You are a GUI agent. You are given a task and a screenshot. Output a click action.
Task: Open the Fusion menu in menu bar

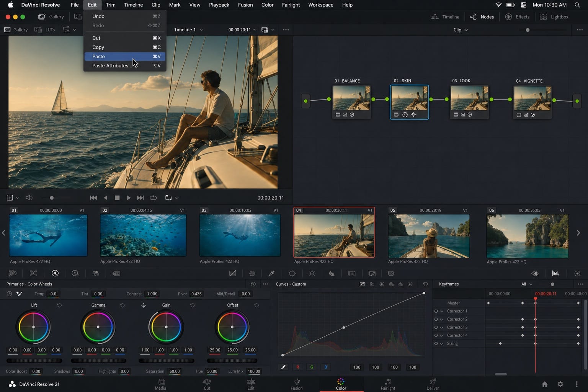click(245, 5)
